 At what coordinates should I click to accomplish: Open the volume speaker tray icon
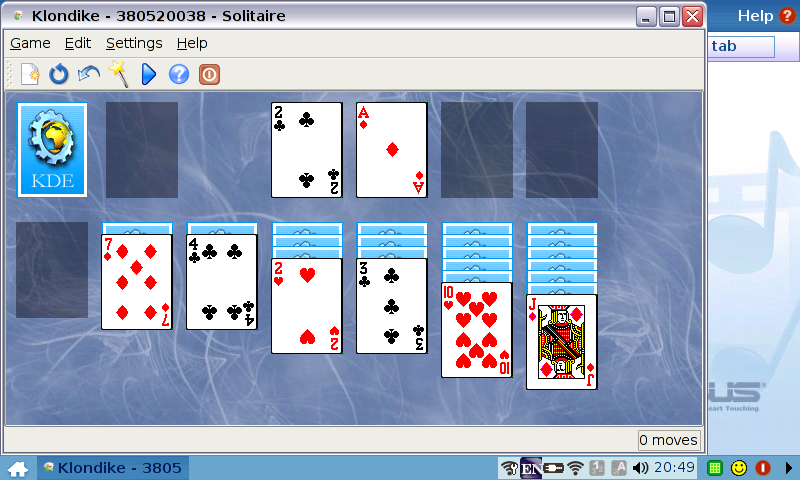pos(640,468)
